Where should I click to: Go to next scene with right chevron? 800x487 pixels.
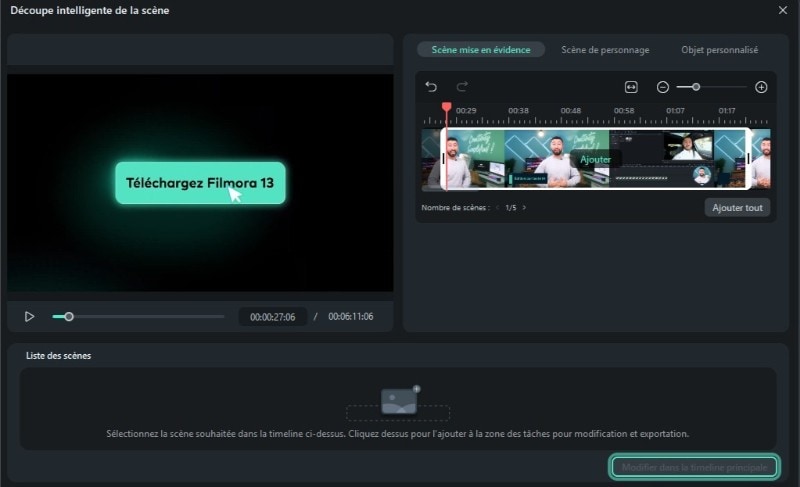point(524,208)
